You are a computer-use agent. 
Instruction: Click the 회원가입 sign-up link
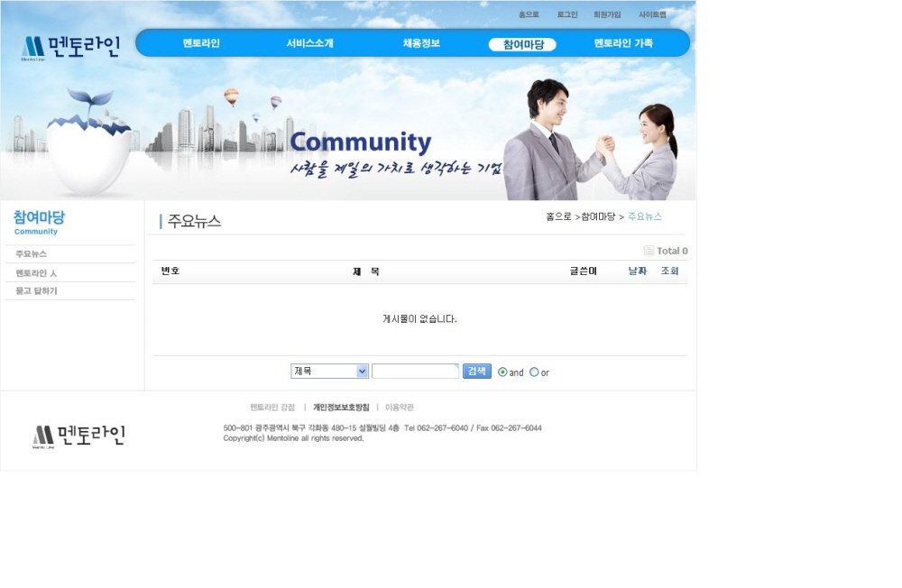607,14
